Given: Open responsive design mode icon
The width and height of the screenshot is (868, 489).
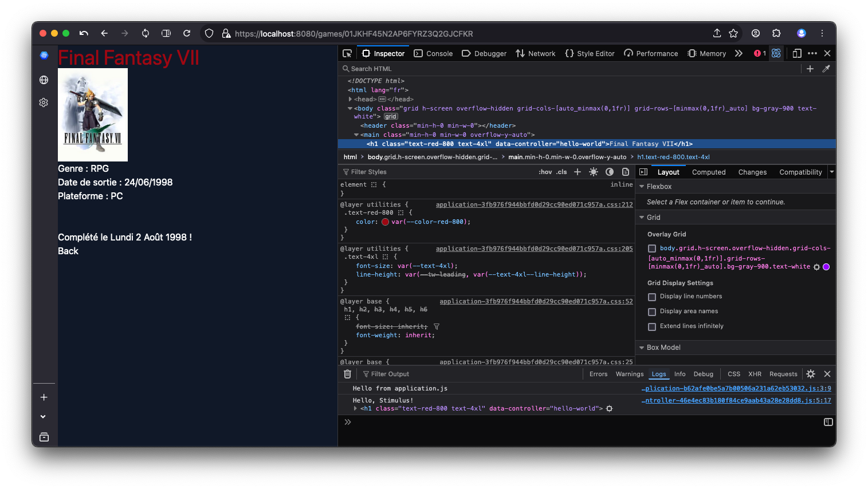Looking at the screenshot, I should click(797, 53).
